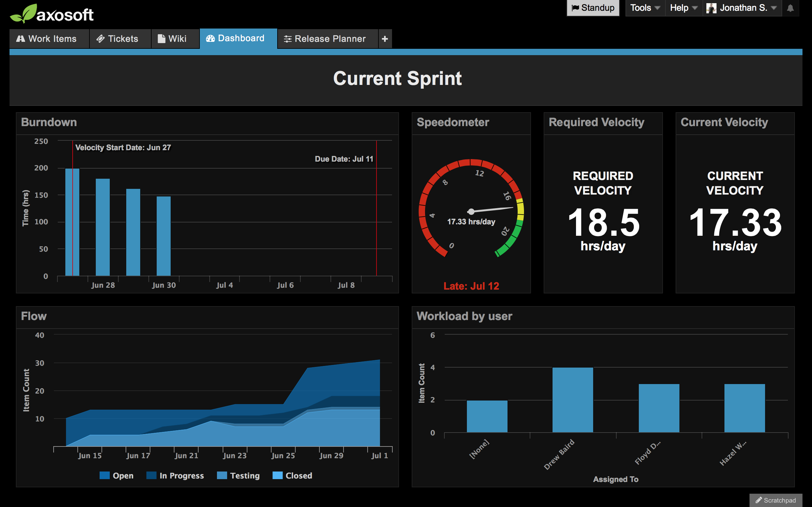Click the Release Planner sliders icon
Viewport: 812px width, 507px height.
point(288,39)
